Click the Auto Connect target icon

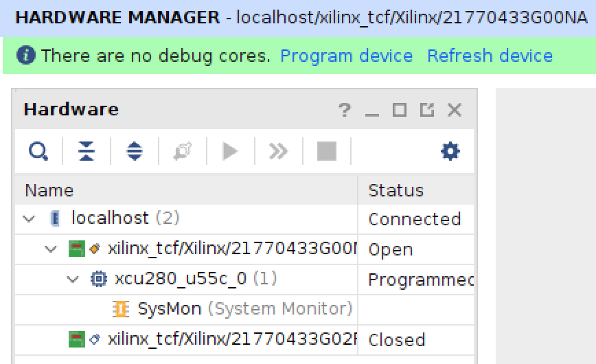(x=183, y=151)
